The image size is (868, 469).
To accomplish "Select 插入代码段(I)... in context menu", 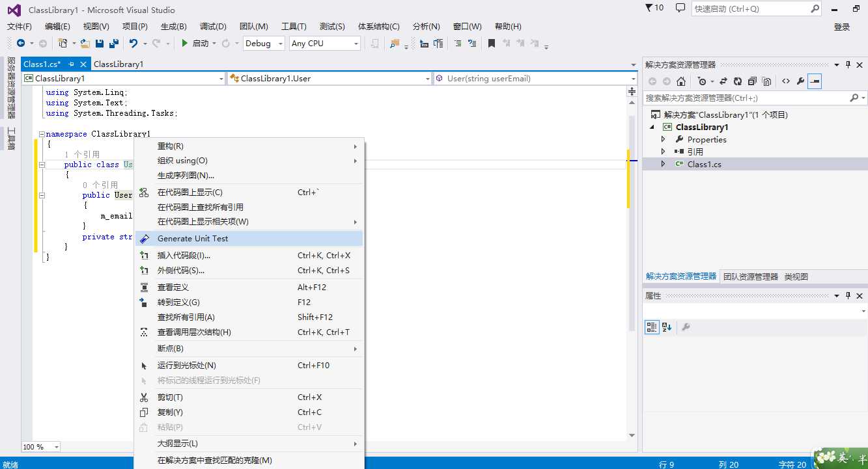I will 249,256.
